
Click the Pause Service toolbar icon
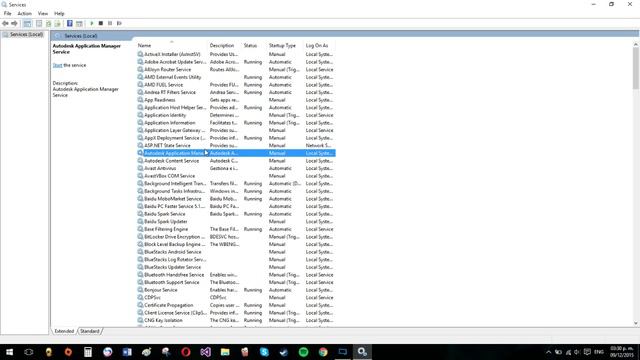(110, 23)
